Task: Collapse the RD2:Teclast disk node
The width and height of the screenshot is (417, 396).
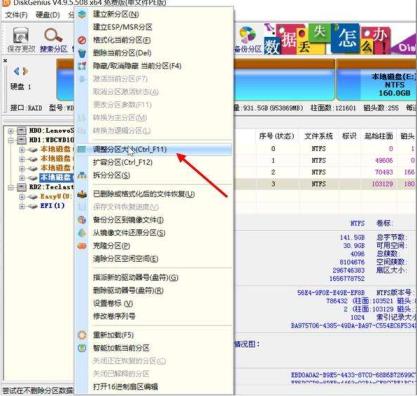Action: point(11,187)
